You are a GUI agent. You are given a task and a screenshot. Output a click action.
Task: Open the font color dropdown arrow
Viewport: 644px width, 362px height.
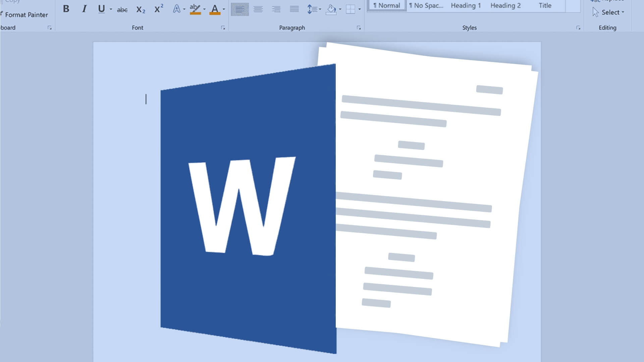(x=224, y=9)
